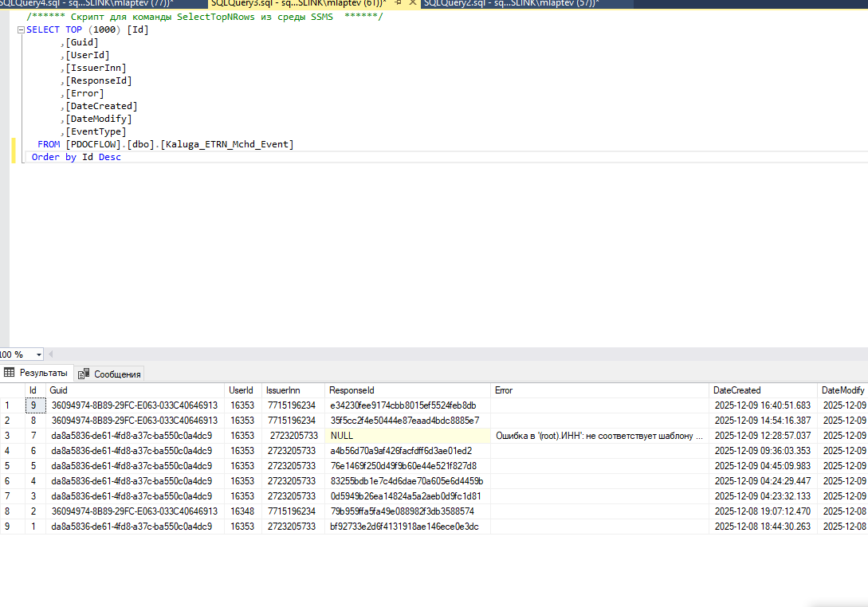Click [Guid] in the query editor
868x607 pixels.
tap(82, 42)
